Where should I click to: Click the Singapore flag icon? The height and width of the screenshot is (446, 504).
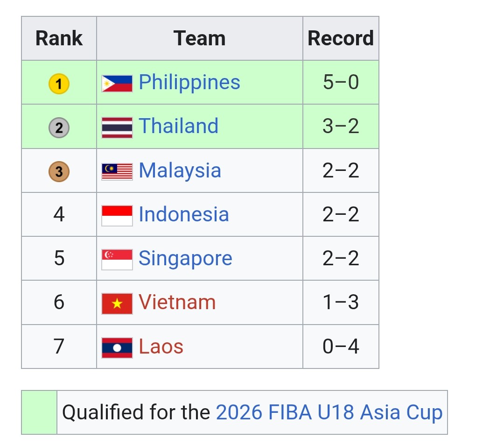[117, 260]
